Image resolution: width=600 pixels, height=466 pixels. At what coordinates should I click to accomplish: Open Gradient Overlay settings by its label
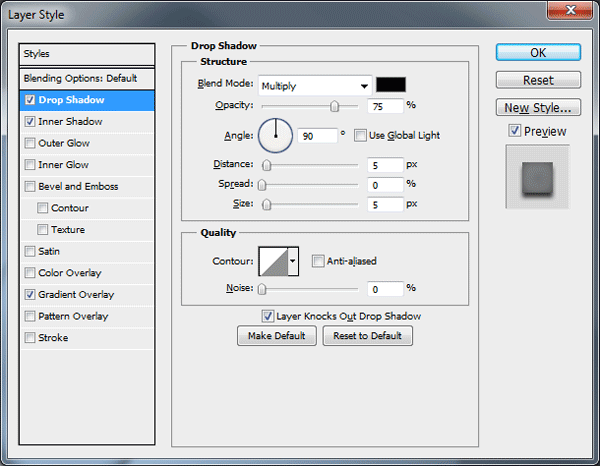76,295
